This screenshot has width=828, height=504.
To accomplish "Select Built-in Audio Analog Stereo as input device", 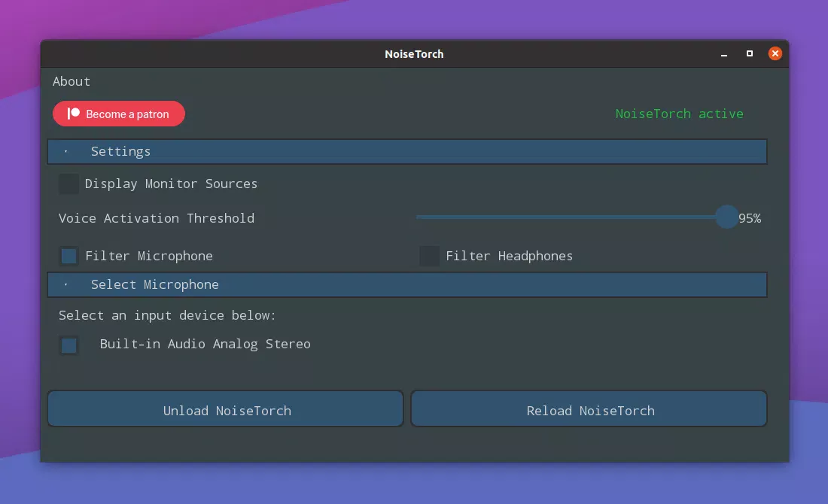I will [68, 345].
